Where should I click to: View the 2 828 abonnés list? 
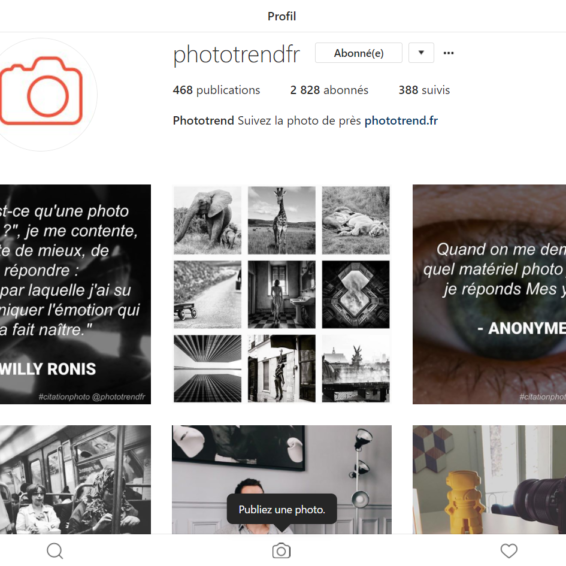click(329, 90)
